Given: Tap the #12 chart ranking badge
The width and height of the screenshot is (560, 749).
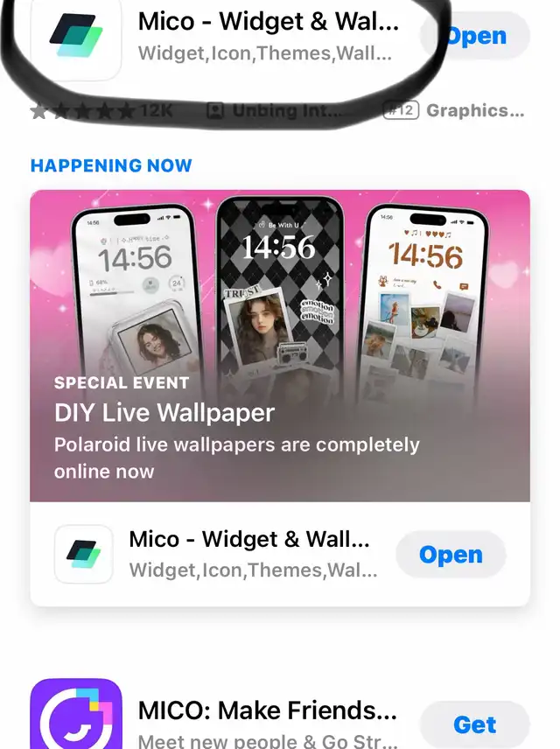Looking at the screenshot, I should coord(401,110).
